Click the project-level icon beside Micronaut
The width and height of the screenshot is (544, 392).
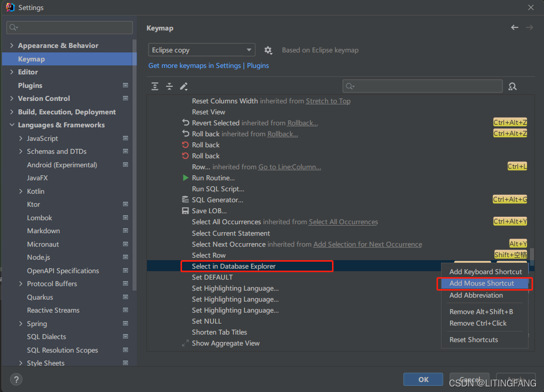pos(125,244)
